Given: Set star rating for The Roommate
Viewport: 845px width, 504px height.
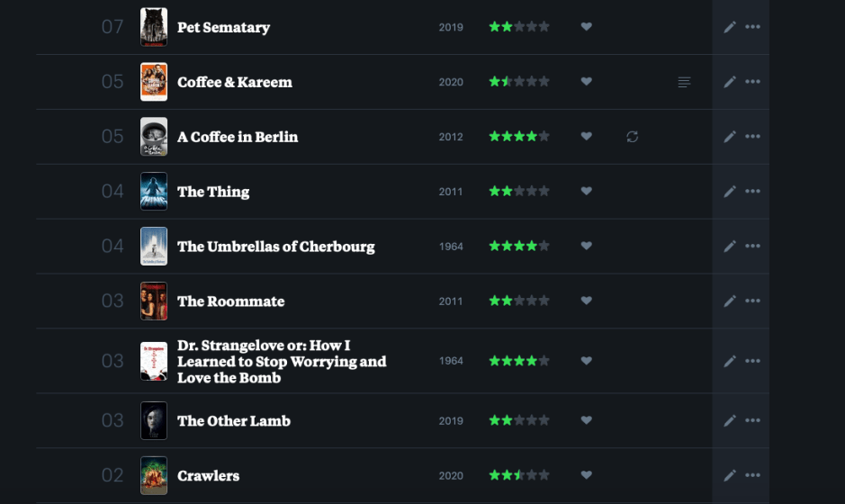Looking at the screenshot, I should tap(519, 301).
